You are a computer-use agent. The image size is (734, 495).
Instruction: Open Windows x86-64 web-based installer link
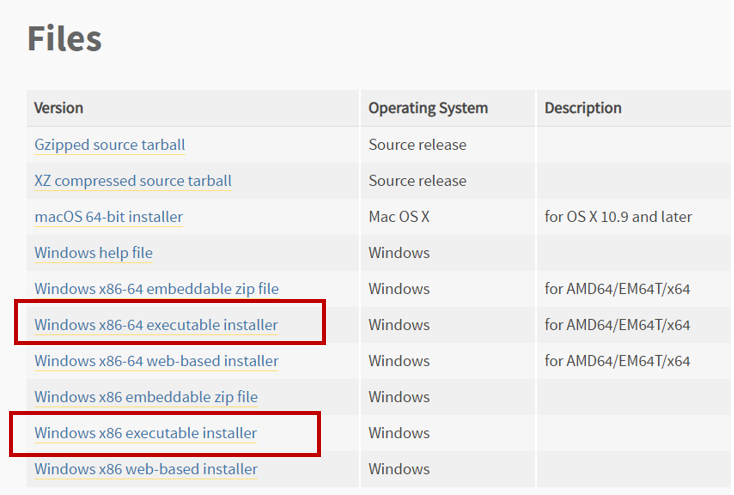(156, 361)
